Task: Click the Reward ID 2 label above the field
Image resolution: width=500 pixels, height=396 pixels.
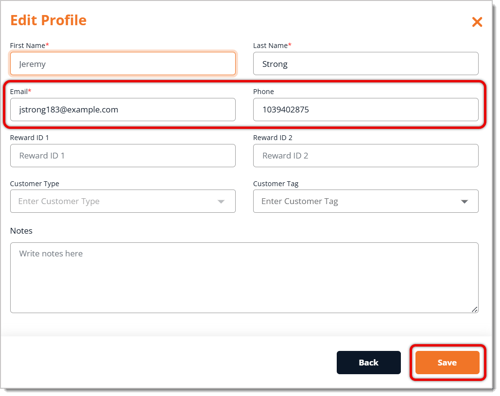Action: 273,137
